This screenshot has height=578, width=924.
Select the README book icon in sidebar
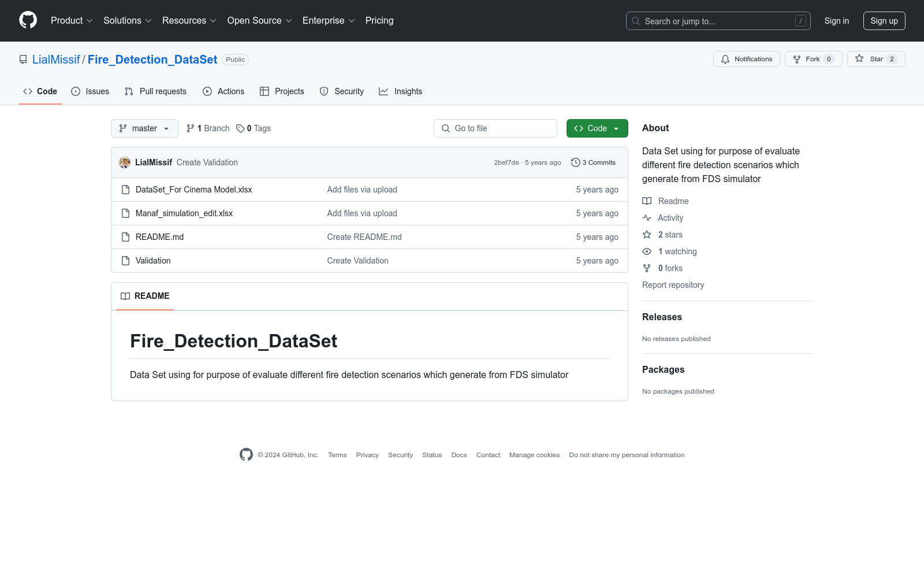click(647, 201)
